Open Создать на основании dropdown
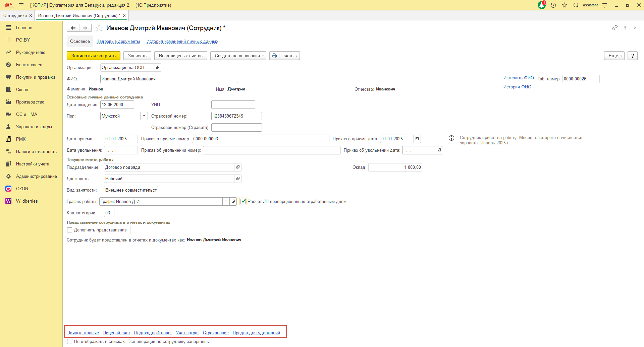Viewport: 644px width, 347px height. point(238,56)
